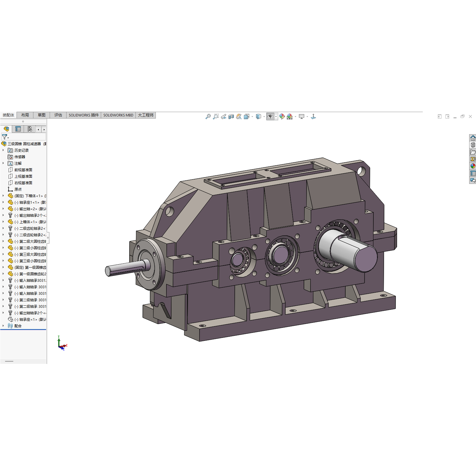476x476 pixels.
Task: Expand the 上箱体<1> component
Action: coord(3,222)
